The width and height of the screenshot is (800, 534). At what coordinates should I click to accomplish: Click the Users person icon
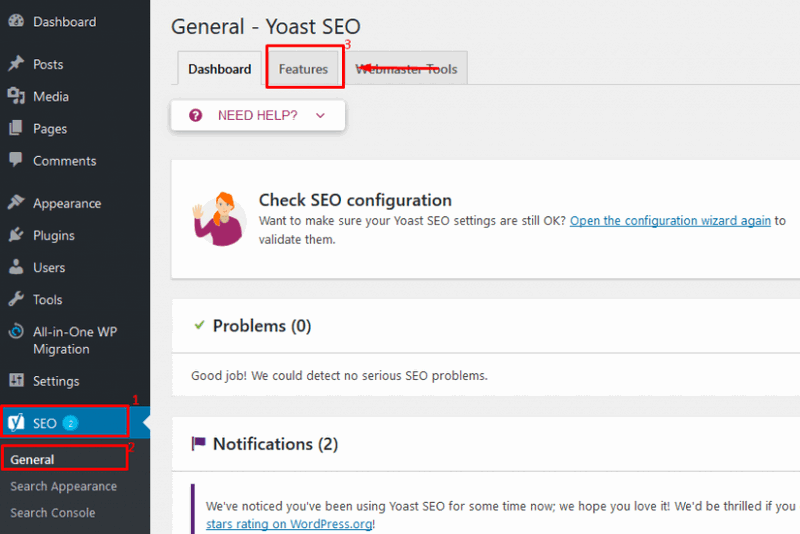(x=16, y=267)
